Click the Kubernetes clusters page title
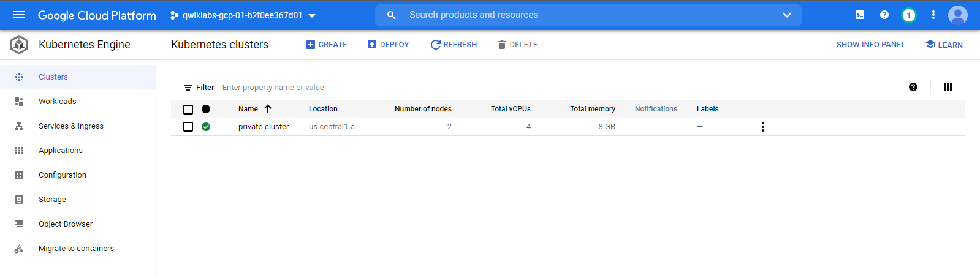The height and width of the screenshot is (278, 980). (x=219, y=45)
